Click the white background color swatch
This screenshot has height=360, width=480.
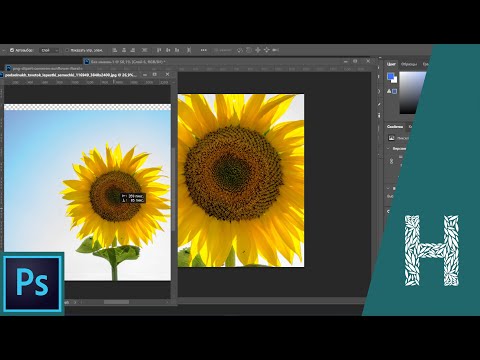click(395, 81)
